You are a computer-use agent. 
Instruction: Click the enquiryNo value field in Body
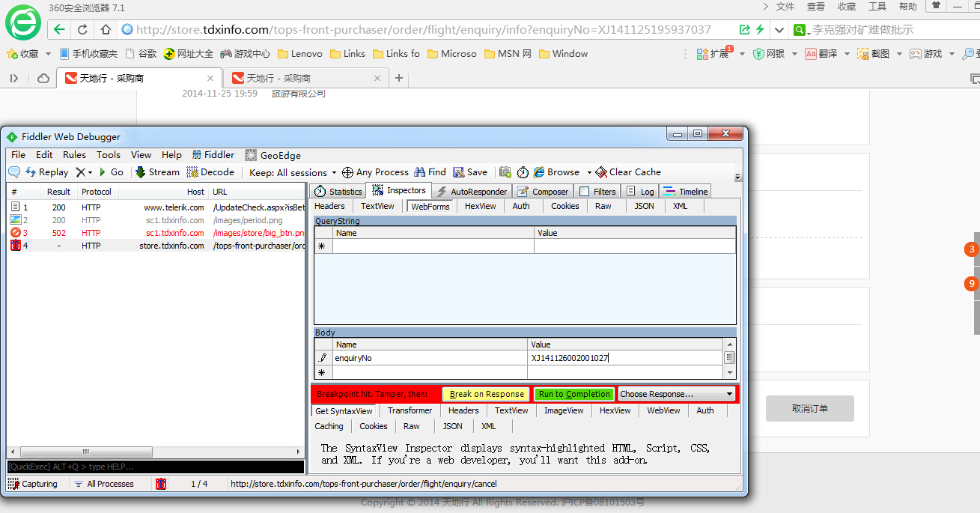tap(626, 358)
